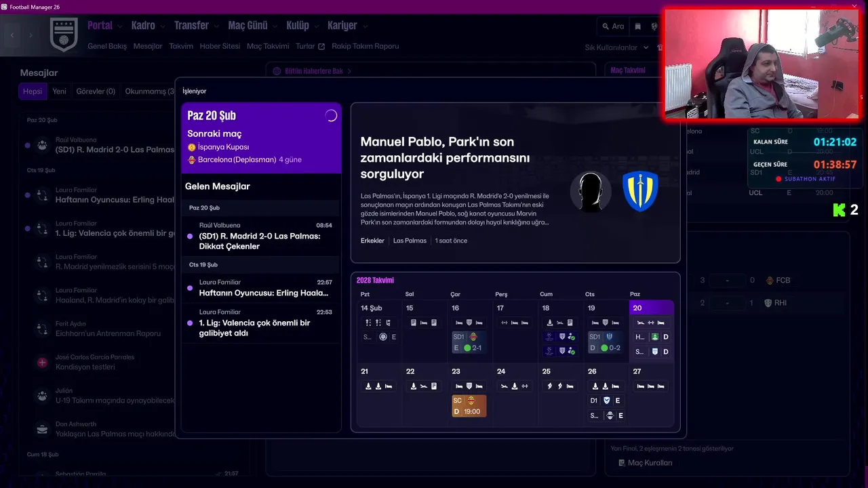The height and width of the screenshot is (488, 868).
Task: Click the training cone icon on day 18
Action: pos(550,323)
